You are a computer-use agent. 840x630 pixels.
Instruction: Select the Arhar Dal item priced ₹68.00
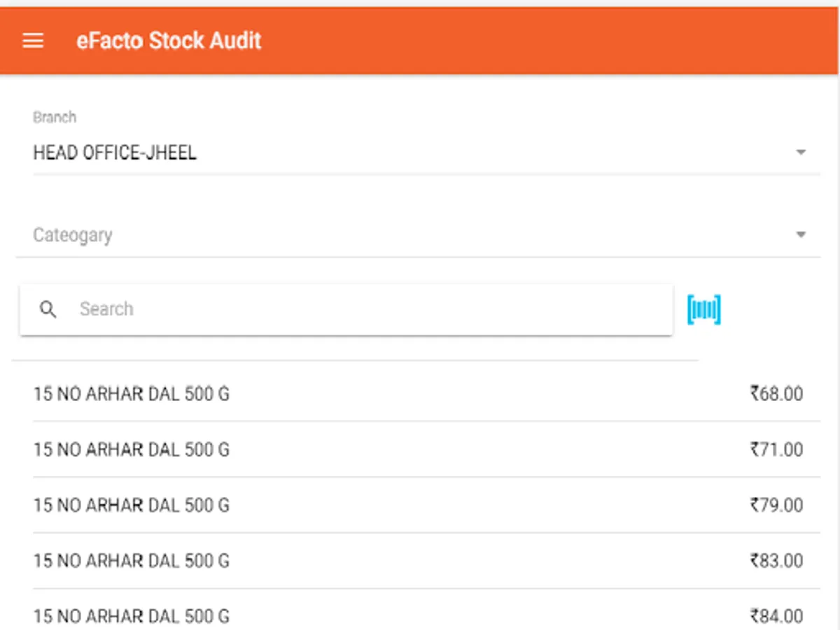132,394
